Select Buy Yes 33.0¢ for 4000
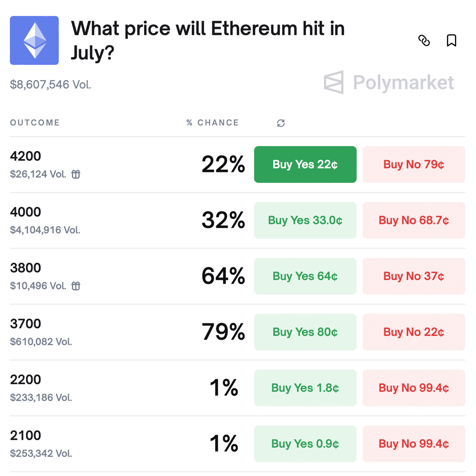 point(305,220)
